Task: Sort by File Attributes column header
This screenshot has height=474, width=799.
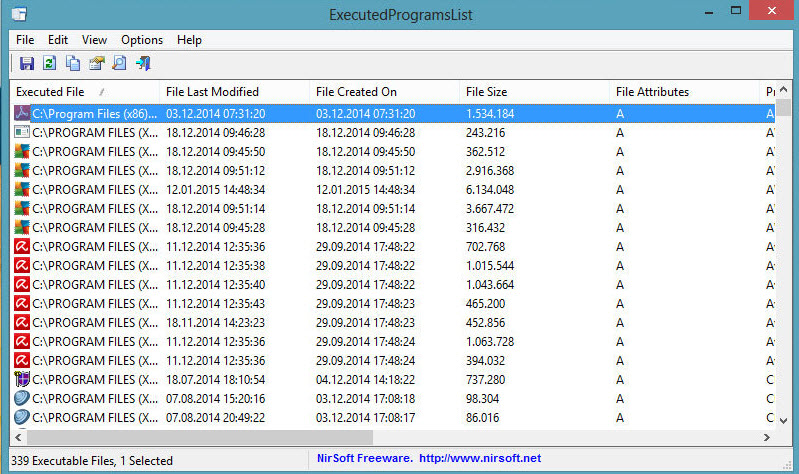Action: click(684, 92)
